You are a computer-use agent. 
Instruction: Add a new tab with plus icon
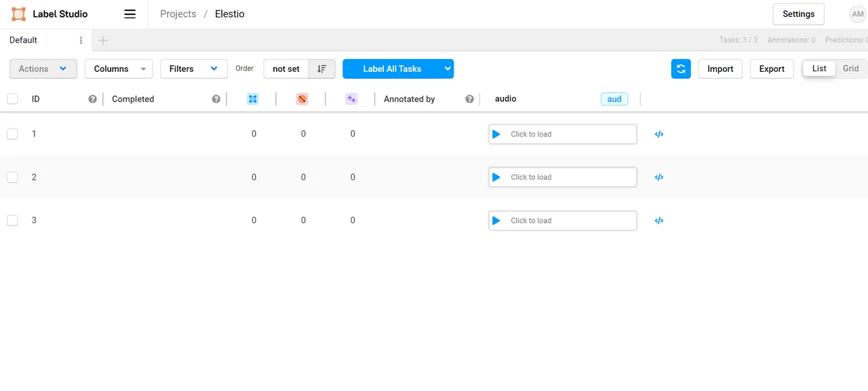[x=103, y=40]
